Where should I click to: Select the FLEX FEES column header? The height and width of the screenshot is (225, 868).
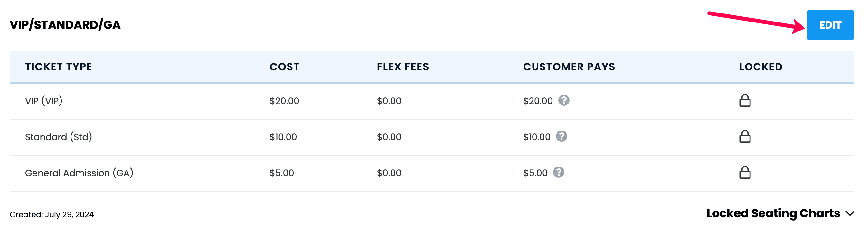[403, 67]
